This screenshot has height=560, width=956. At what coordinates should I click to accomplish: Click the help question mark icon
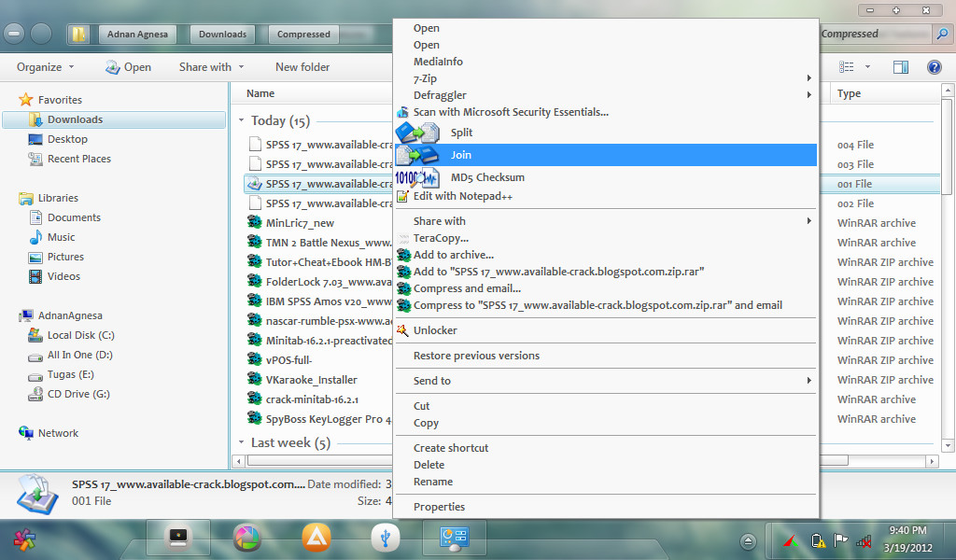934,67
